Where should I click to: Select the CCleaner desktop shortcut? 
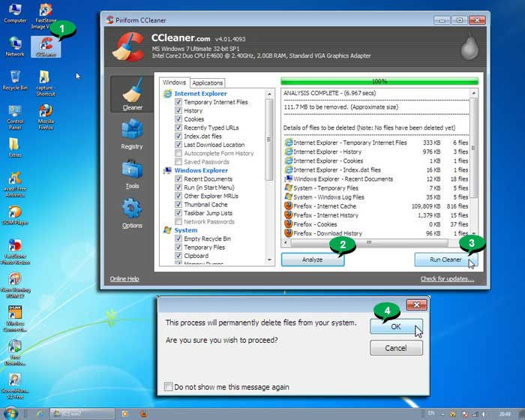pyautogui.click(x=46, y=47)
